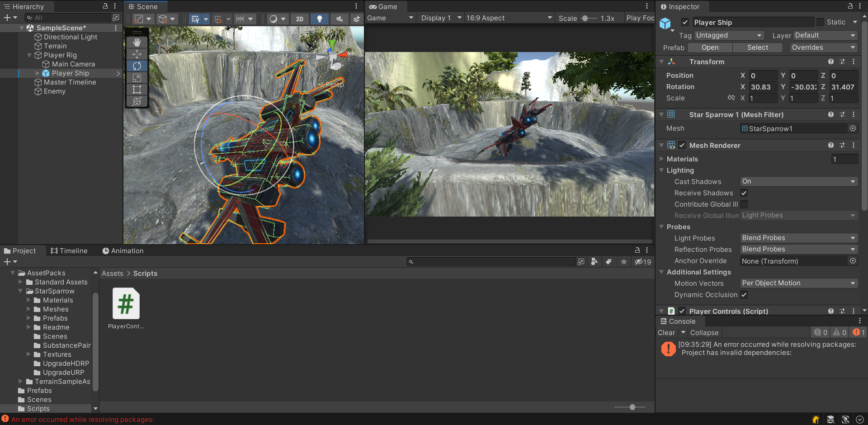Open the Layer Default dropdown

click(x=825, y=35)
